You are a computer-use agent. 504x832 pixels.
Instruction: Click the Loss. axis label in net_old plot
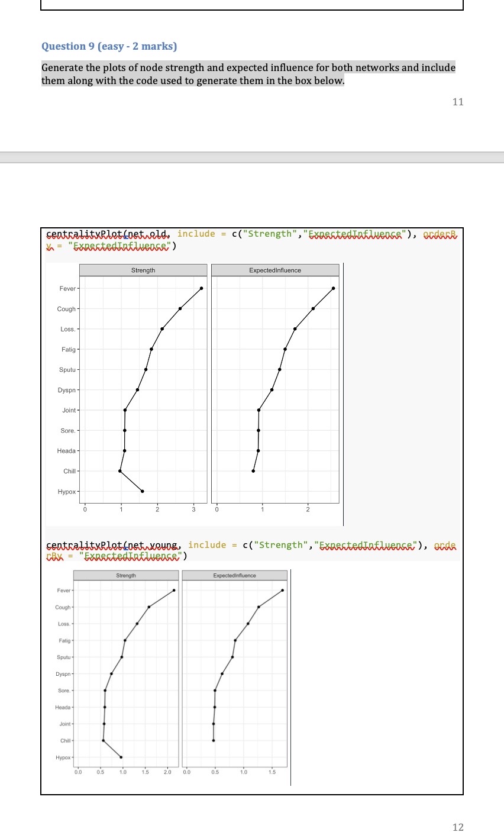pyautogui.click(x=68, y=329)
